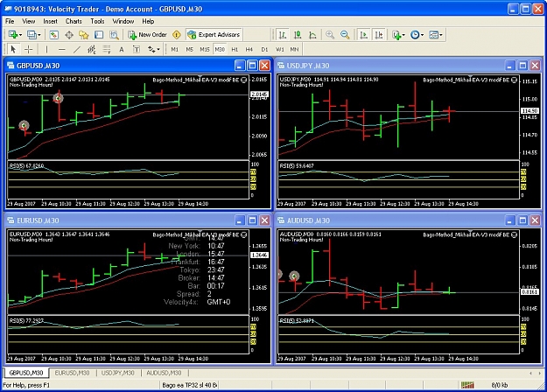Click the New Order button
Screen dimensions: 547x392
click(148, 35)
